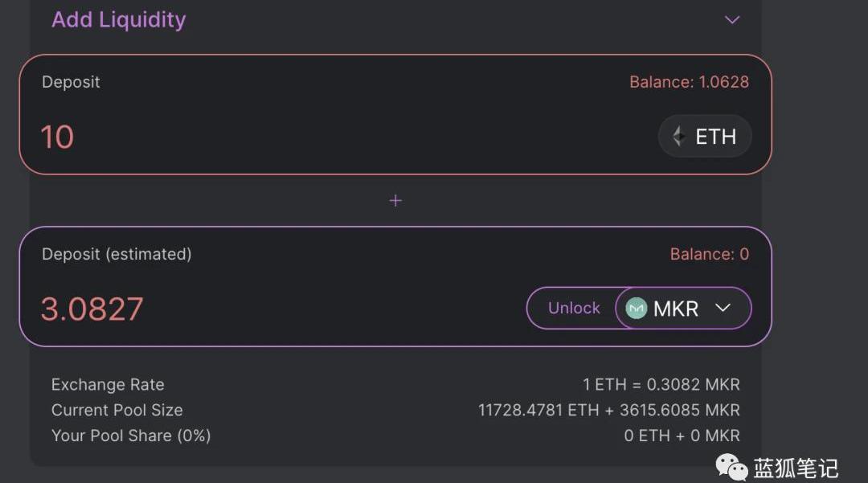868x483 pixels.
Task: Click the ETH Balance: 1.0628 text
Action: click(x=689, y=82)
